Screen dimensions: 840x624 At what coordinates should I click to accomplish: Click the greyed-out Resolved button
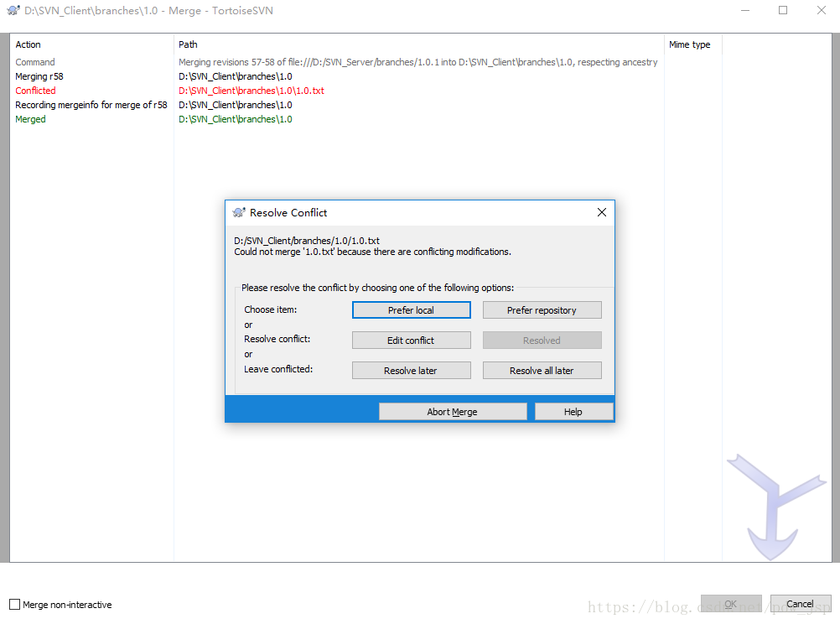(x=542, y=340)
